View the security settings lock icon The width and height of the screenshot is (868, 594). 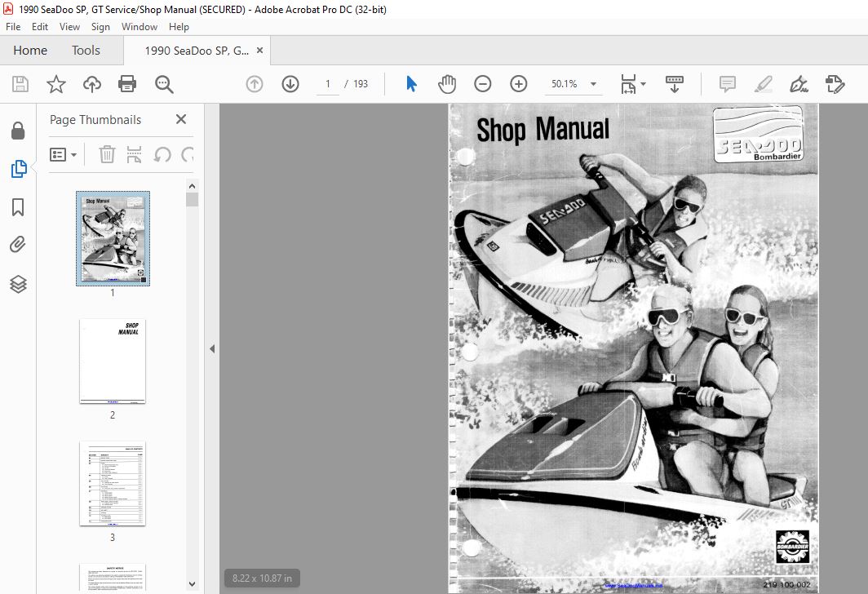click(x=18, y=131)
